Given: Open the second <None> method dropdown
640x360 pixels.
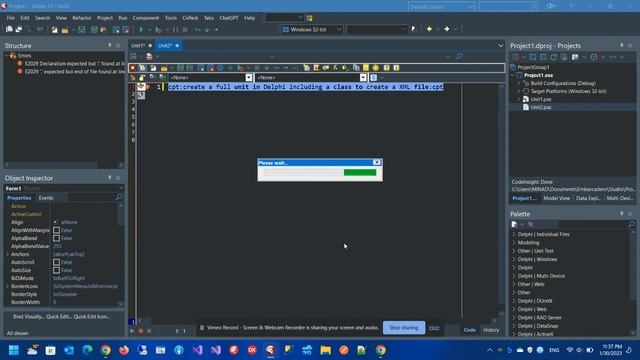Looking at the screenshot, I should coord(363,78).
